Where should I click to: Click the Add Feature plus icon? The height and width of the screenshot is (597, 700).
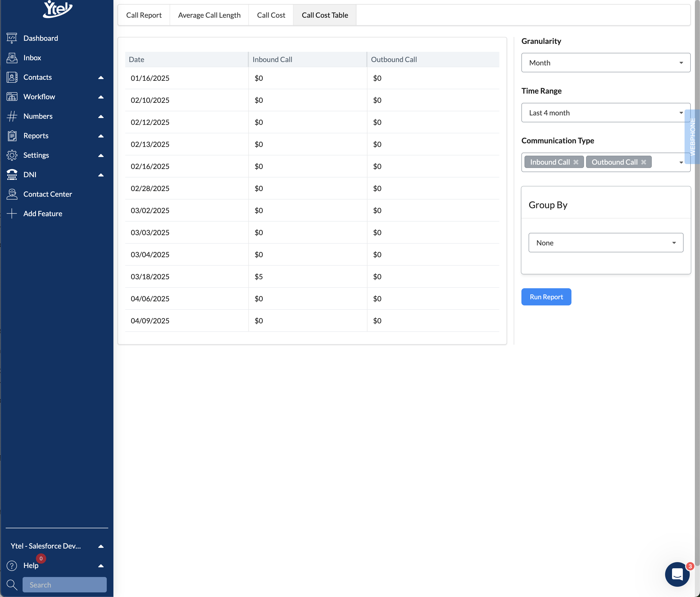pos(12,213)
